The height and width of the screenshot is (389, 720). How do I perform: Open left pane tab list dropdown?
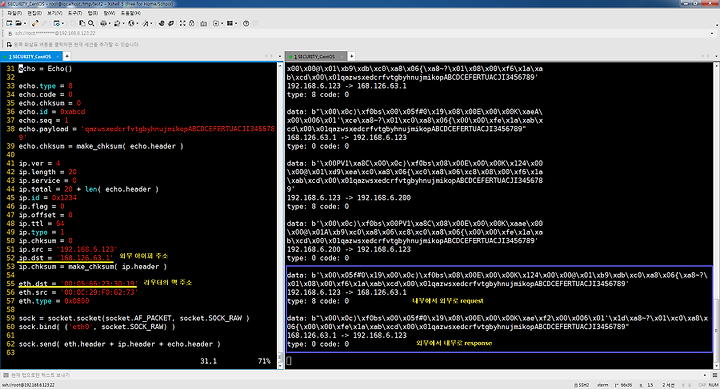click(280, 56)
